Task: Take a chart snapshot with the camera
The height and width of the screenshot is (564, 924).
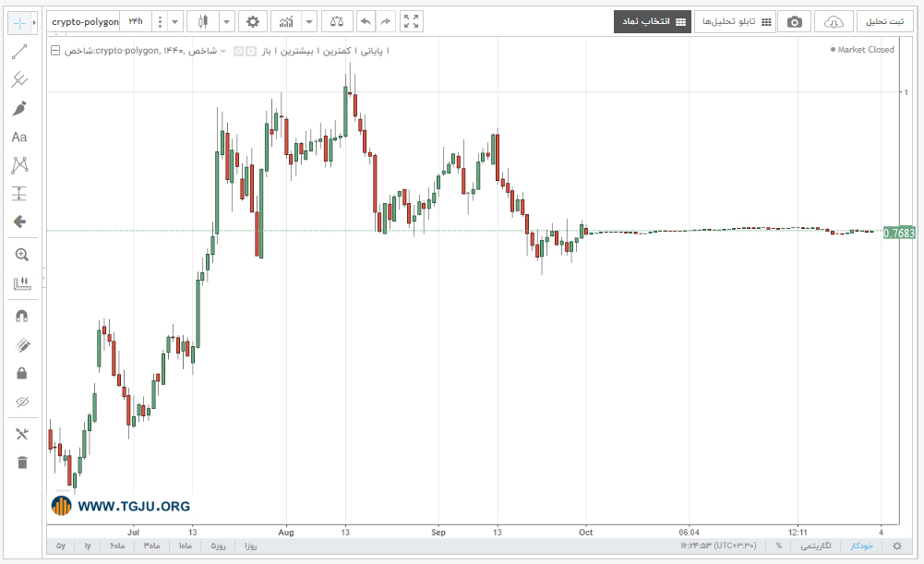Action: [795, 22]
